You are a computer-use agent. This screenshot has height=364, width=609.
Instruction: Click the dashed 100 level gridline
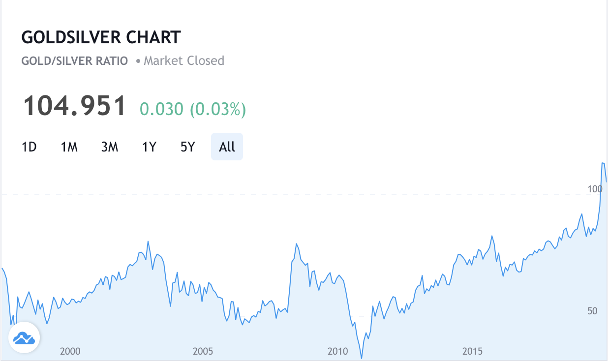[x=295, y=195]
